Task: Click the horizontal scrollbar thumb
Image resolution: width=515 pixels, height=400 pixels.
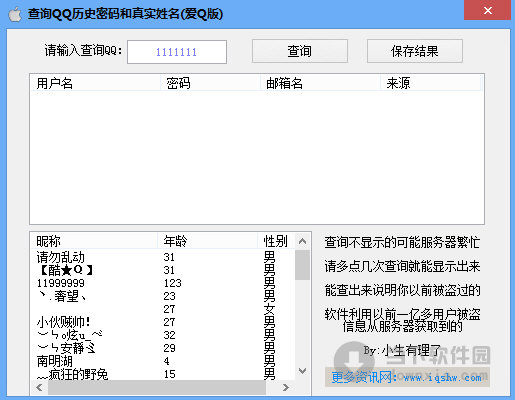Action: [157, 387]
